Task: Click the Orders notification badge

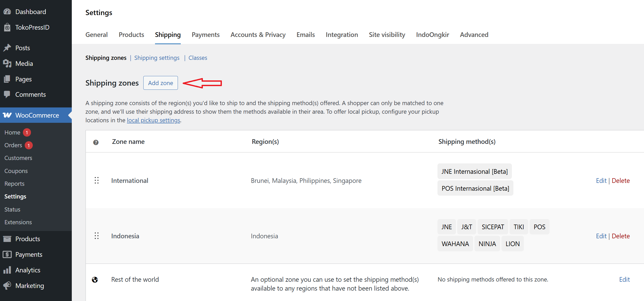Action: [29, 145]
